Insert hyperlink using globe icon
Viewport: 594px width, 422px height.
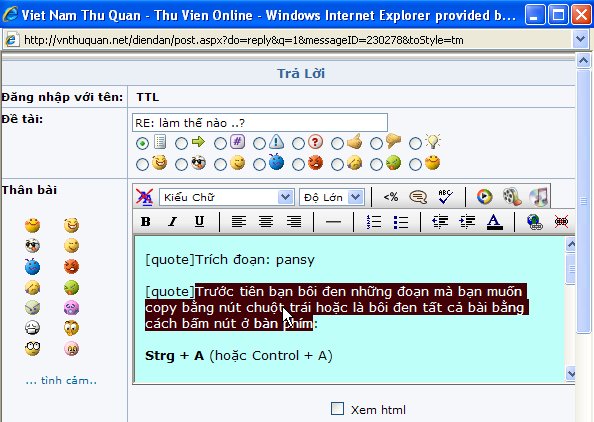pyautogui.click(x=535, y=222)
